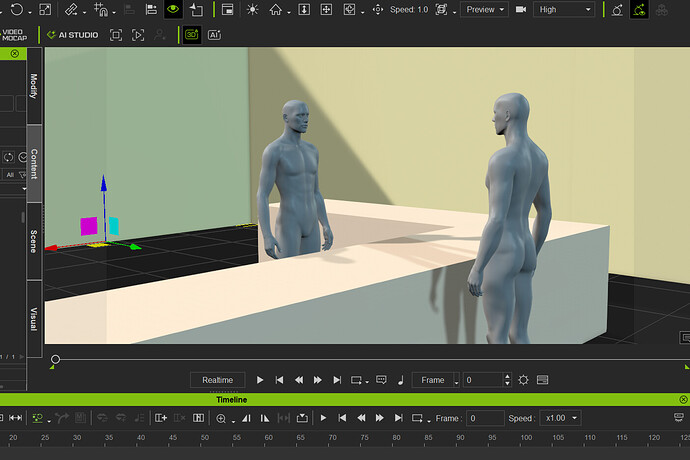Click the pick parent arrow-square icon

(196, 9)
